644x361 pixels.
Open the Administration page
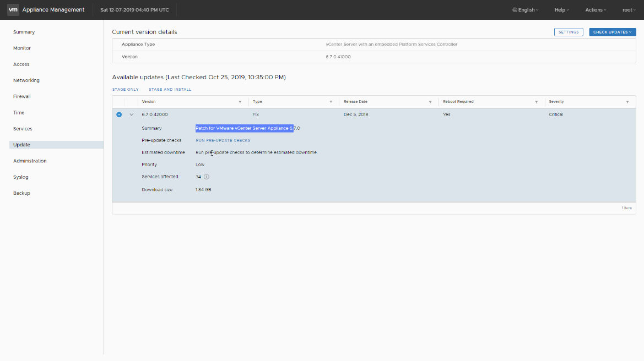tap(30, 161)
